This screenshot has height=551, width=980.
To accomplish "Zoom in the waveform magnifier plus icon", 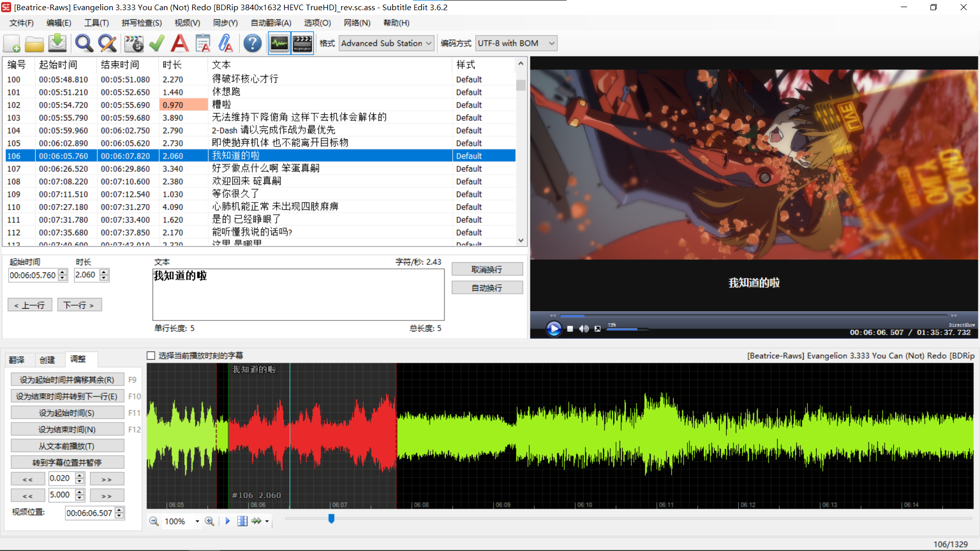I will coord(209,521).
